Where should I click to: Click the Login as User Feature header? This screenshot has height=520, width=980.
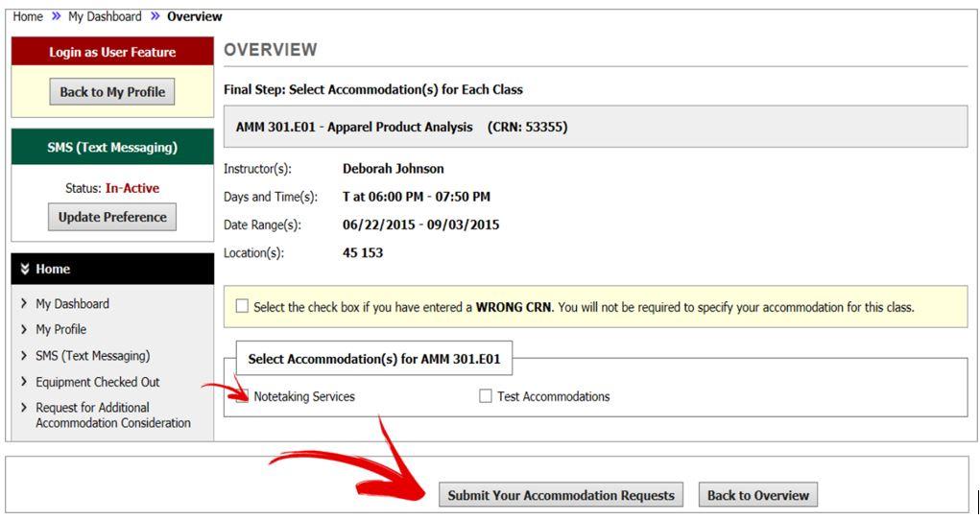(x=112, y=52)
